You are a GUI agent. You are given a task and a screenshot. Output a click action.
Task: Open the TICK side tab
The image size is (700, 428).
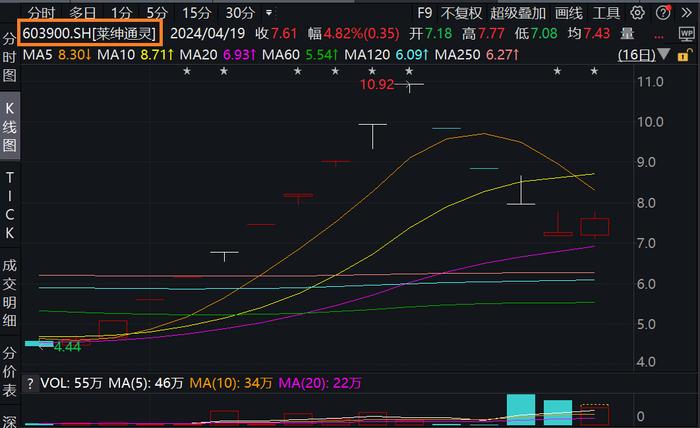(x=9, y=205)
